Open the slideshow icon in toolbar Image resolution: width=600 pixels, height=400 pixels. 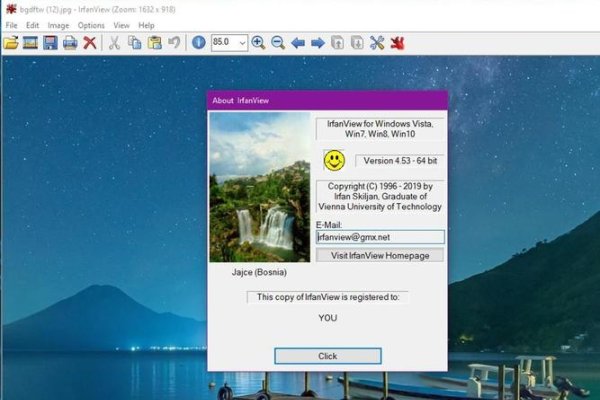[31, 43]
